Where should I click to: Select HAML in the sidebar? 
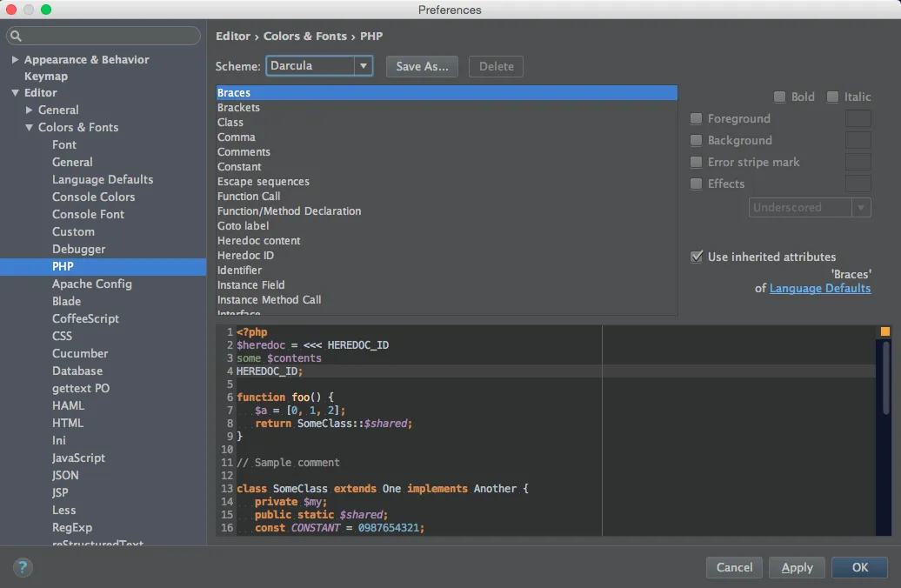(68, 406)
